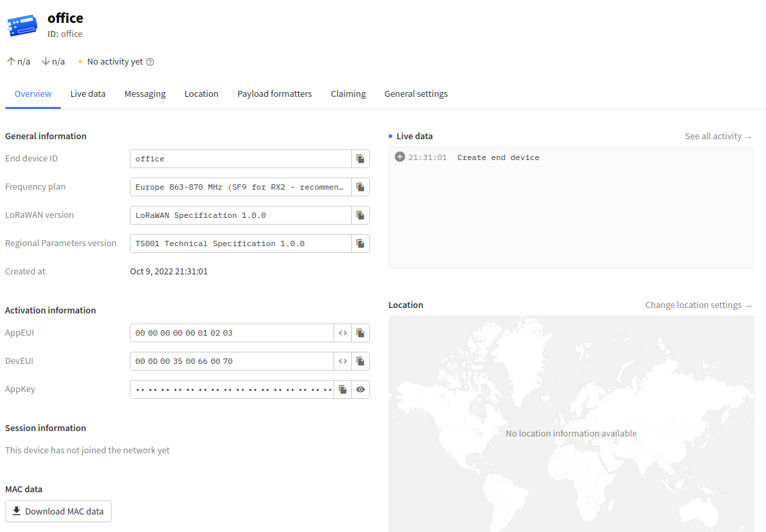Image resolution: width=766 pixels, height=532 pixels.
Task: Copy the AppKey to clipboard
Action: coord(343,389)
